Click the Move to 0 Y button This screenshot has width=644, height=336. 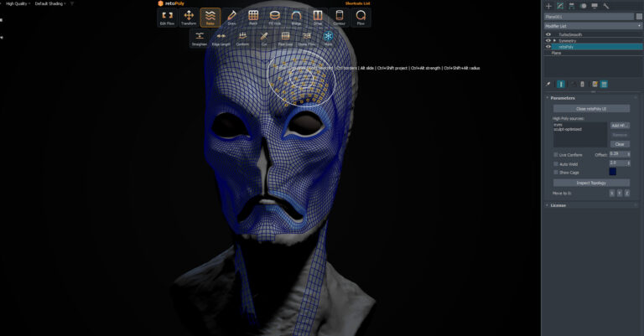point(620,193)
